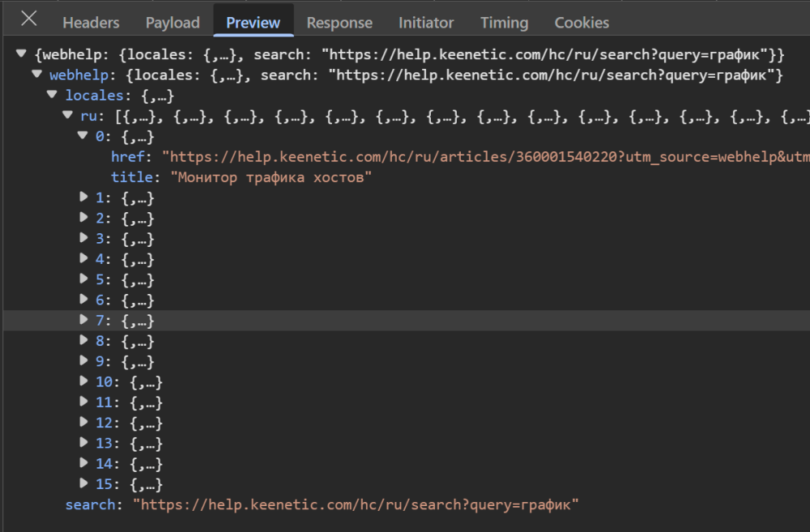Expand array item 13 arrow

coord(83,442)
